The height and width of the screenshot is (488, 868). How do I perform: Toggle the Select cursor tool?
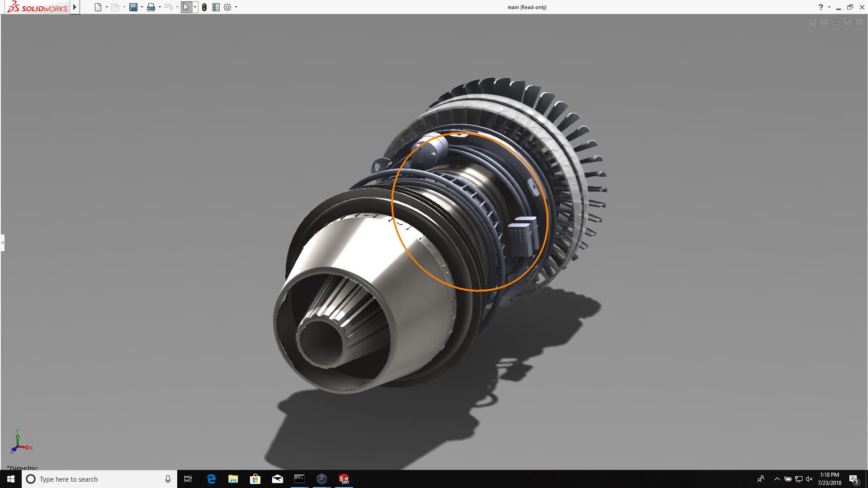186,7
